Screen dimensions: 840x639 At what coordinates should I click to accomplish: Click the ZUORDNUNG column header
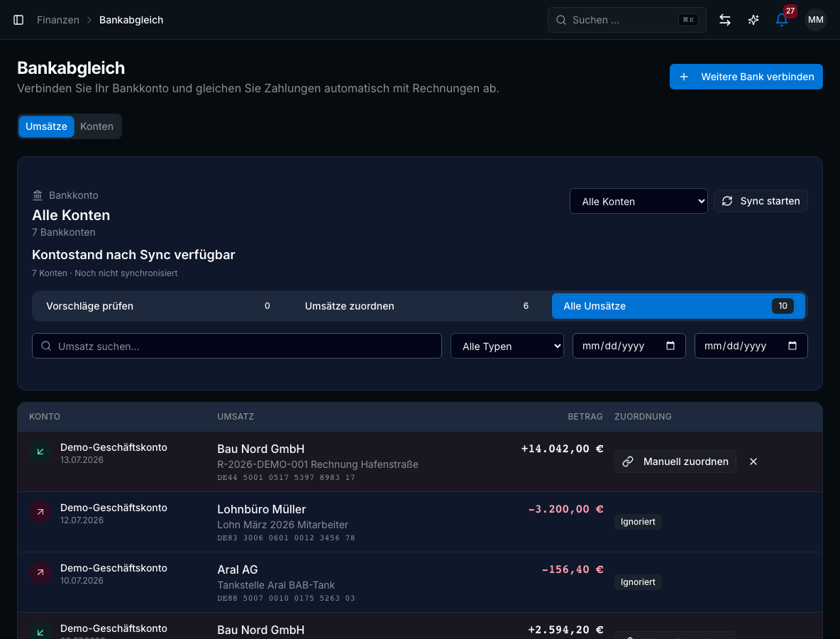pos(643,417)
